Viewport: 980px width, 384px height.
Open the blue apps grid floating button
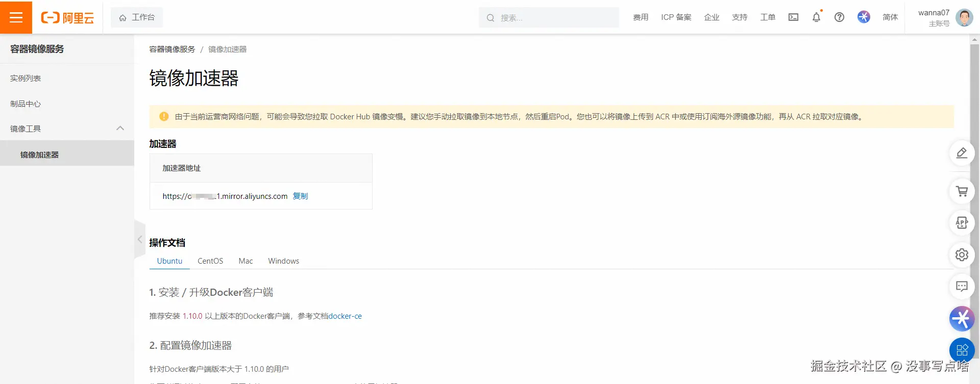point(962,350)
